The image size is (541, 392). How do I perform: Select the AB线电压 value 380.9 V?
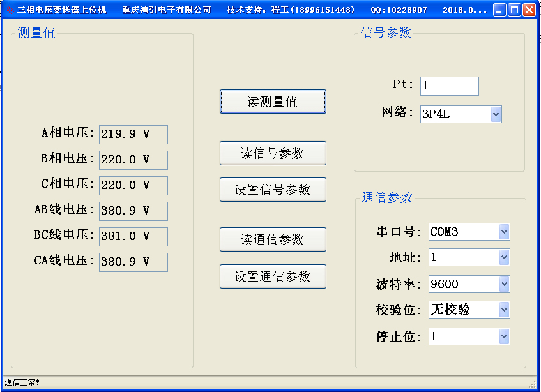click(x=133, y=211)
